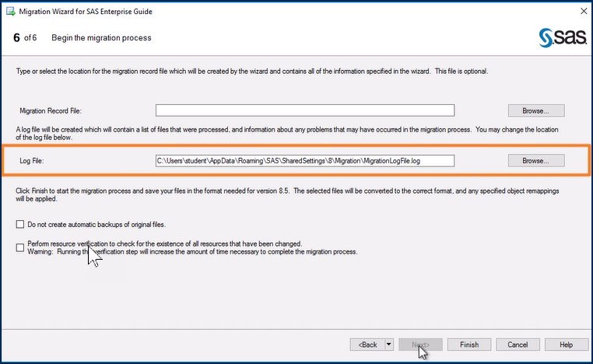Screen dimensions: 593x364
Task: Go back with the Back button
Action: (367, 345)
